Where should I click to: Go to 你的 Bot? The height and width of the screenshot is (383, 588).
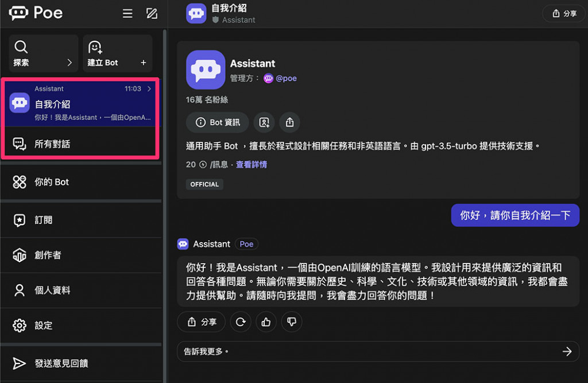click(81, 182)
